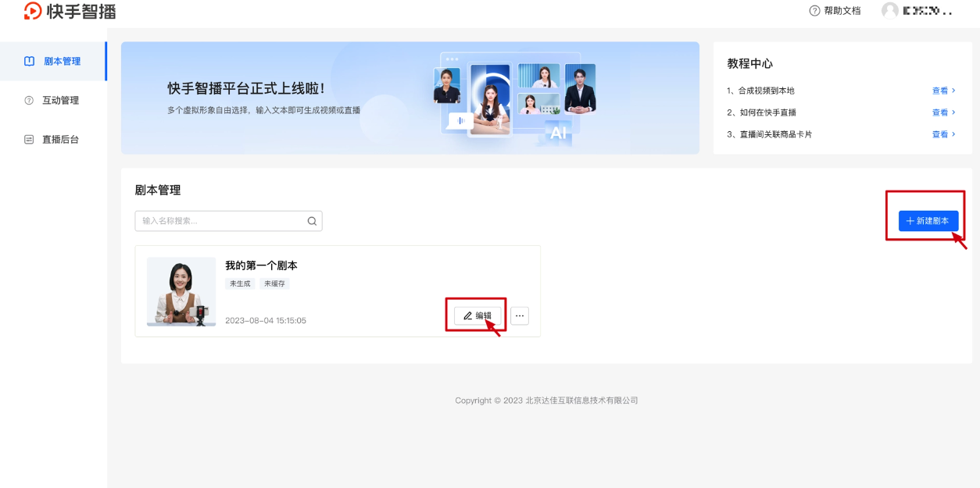Image resolution: width=980 pixels, height=488 pixels.
Task: Click the 教程中心 heading
Action: click(749, 63)
